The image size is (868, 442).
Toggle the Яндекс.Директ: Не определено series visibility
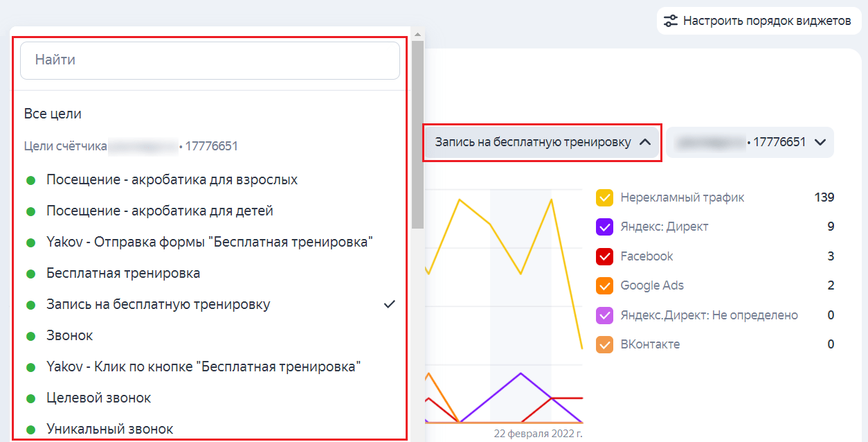(605, 315)
